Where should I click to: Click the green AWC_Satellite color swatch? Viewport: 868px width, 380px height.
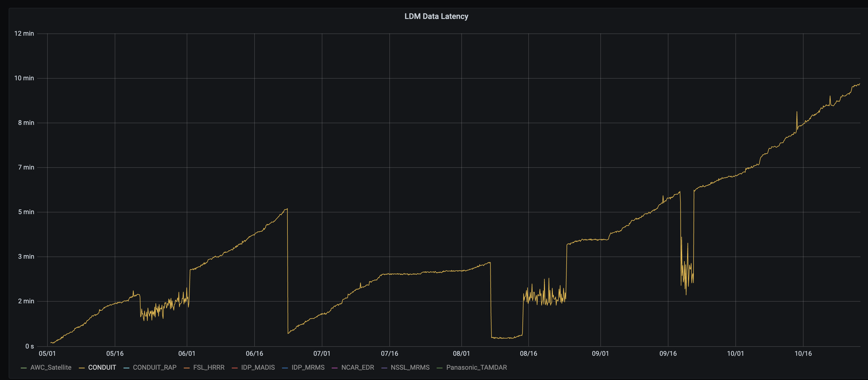(24, 368)
